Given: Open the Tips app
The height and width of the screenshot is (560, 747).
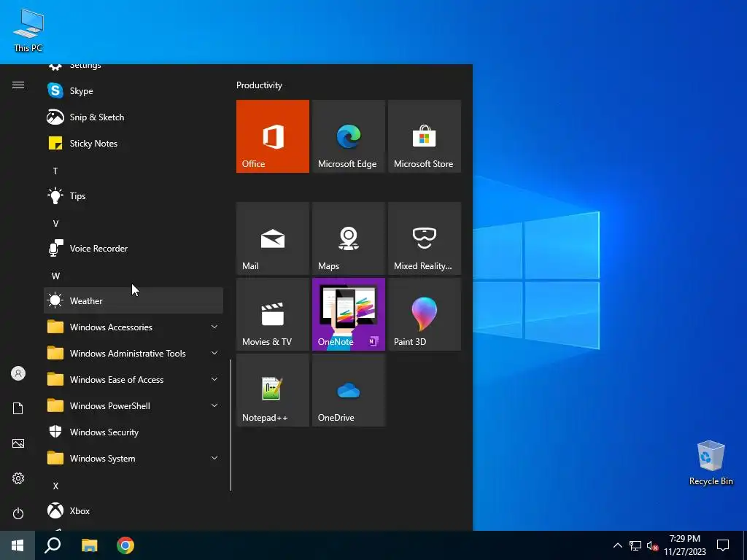Looking at the screenshot, I should tap(133, 195).
